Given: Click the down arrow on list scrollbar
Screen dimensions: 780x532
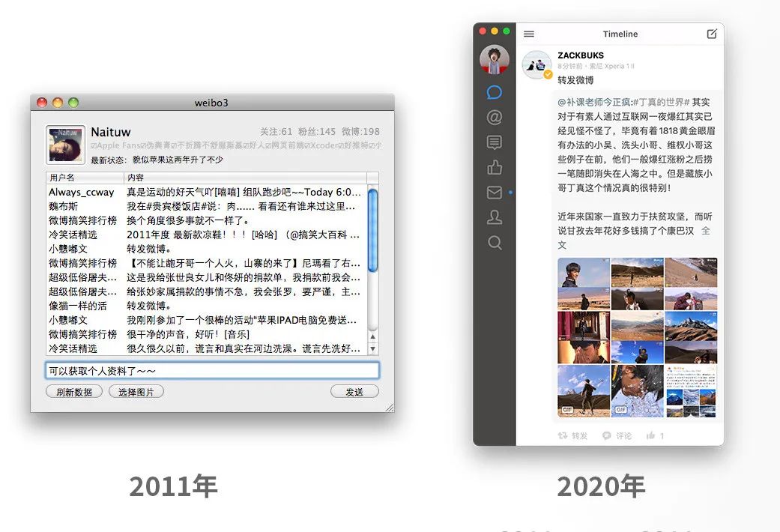Looking at the screenshot, I should tap(372, 349).
